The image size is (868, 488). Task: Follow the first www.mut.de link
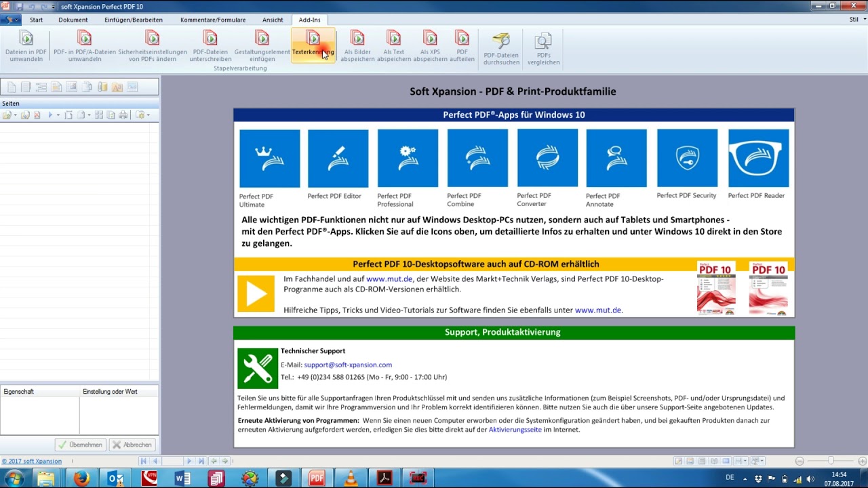click(x=389, y=279)
